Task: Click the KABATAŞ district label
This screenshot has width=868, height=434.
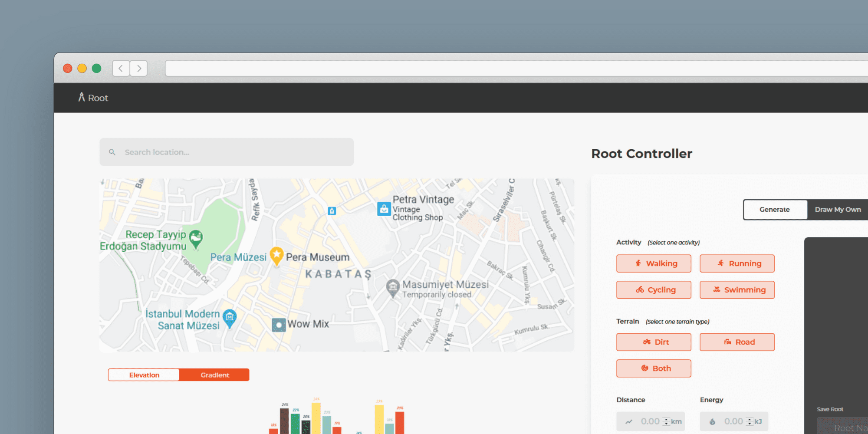Action: coord(339,274)
